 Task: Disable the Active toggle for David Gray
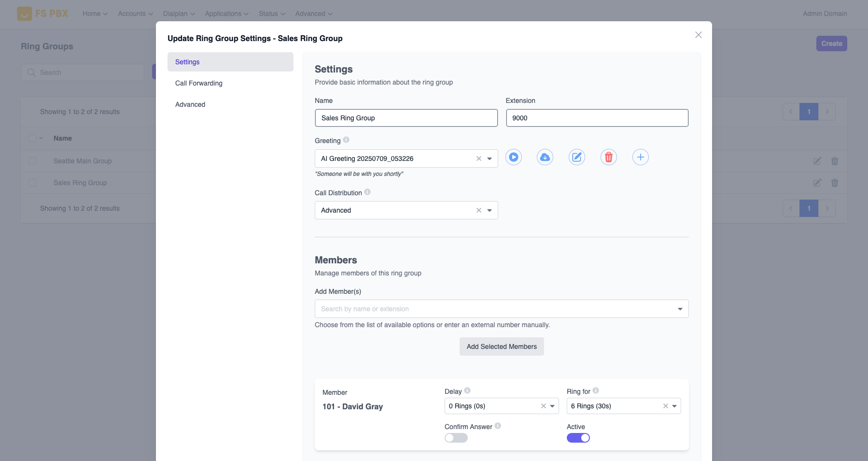point(578,438)
